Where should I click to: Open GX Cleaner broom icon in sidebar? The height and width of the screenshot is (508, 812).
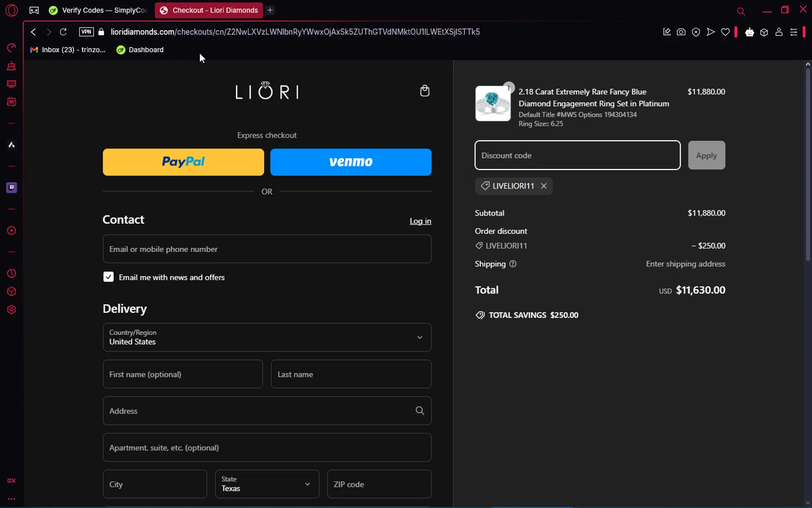[11, 66]
